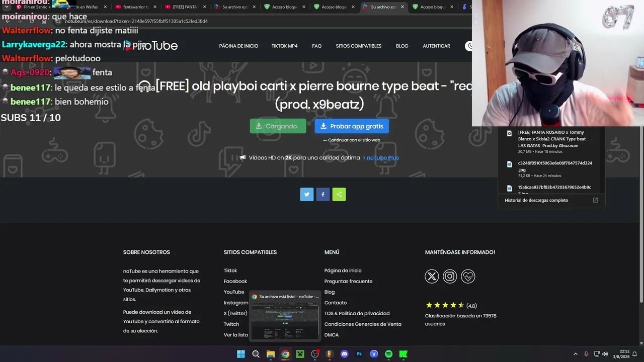Screen dimensions: 644x362
Task: Open 'Página de inicio' in the top nav
Action: 238,46
